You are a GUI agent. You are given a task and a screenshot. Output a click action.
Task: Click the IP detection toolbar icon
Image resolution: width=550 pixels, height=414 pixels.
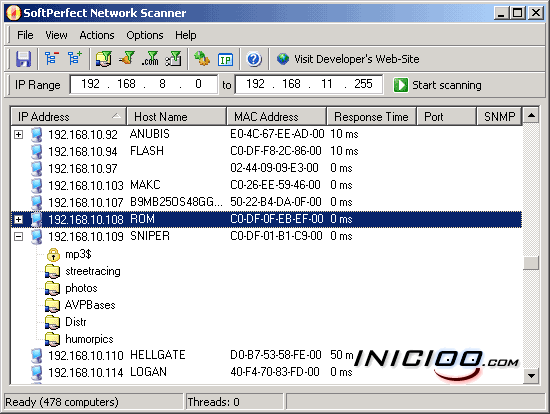click(x=225, y=60)
